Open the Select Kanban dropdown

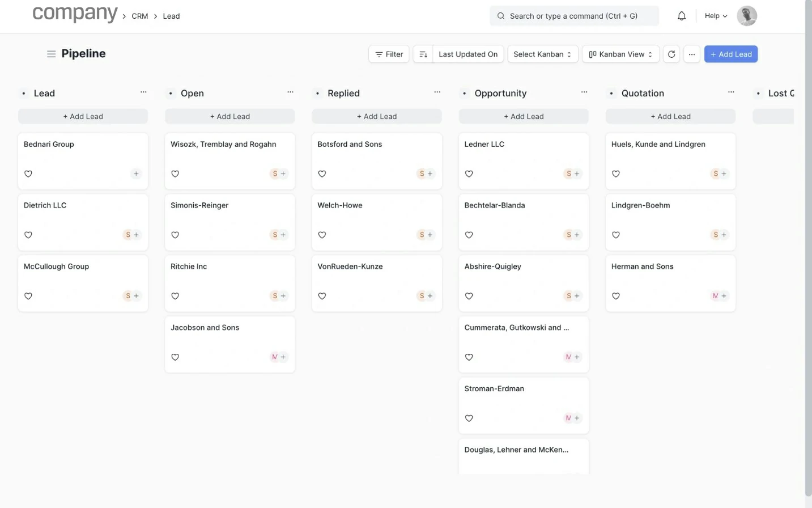click(x=542, y=54)
